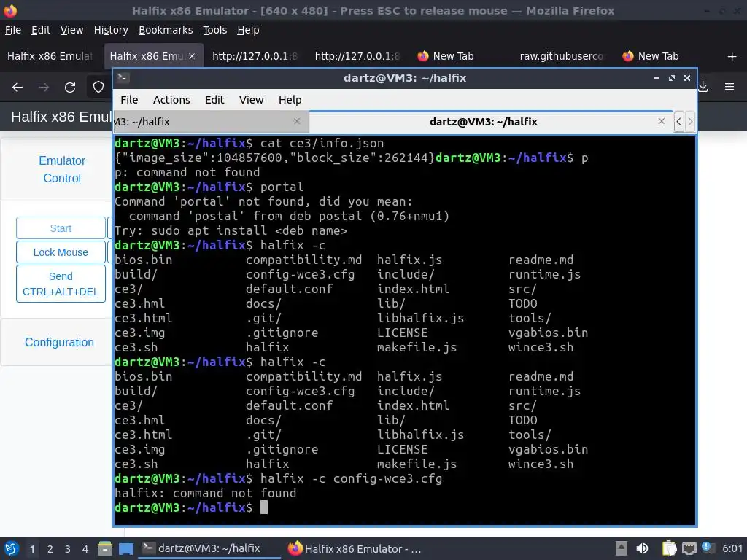Open the volume control in system tray
Image resolution: width=747 pixels, height=560 pixels.
pyautogui.click(x=642, y=548)
